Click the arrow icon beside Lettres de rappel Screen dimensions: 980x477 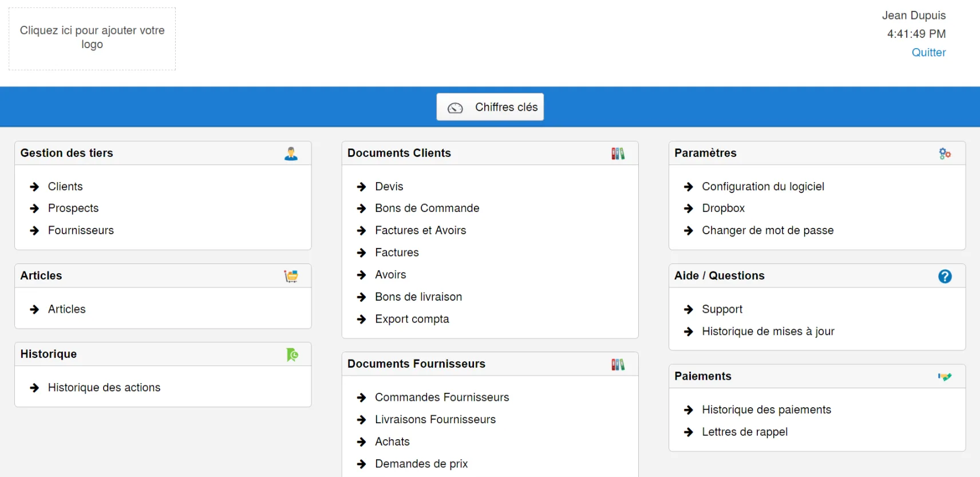[x=689, y=432]
